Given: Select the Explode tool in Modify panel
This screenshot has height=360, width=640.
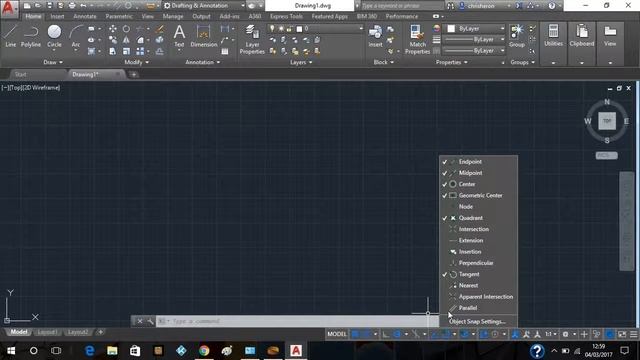Looking at the screenshot, I should (160, 40).
